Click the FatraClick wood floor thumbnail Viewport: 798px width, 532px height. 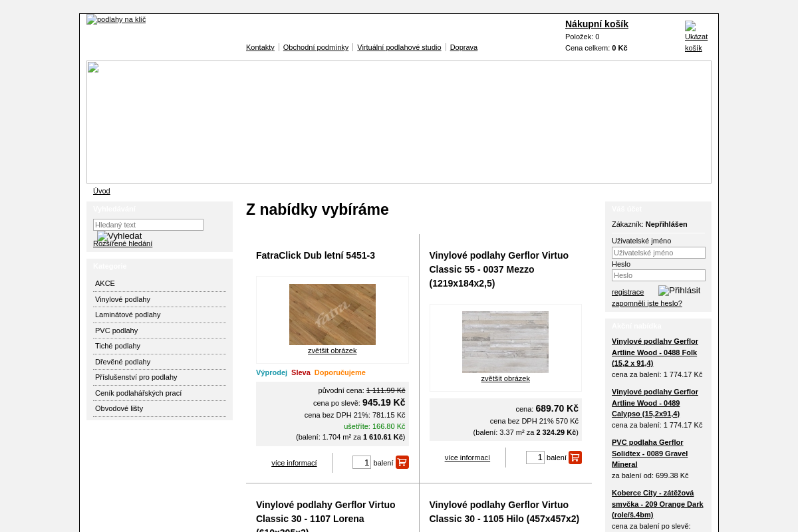(332, 315)
